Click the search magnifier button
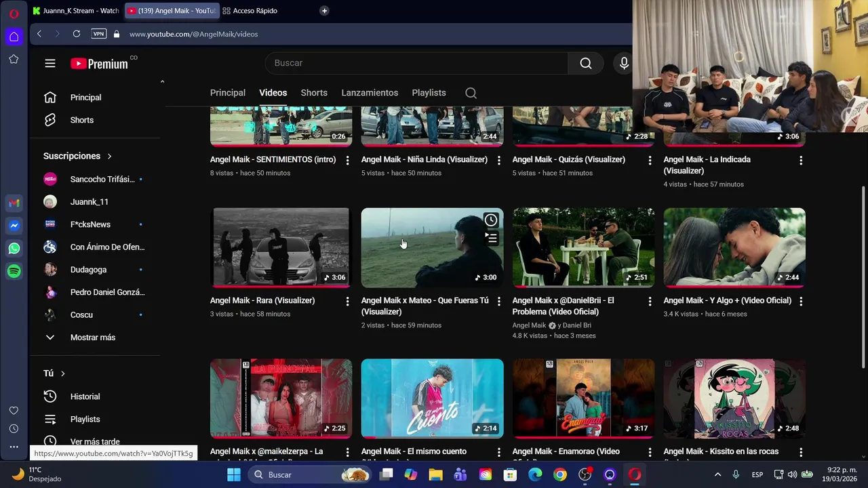Screen dimensions: 868x488 pos(586,63)
